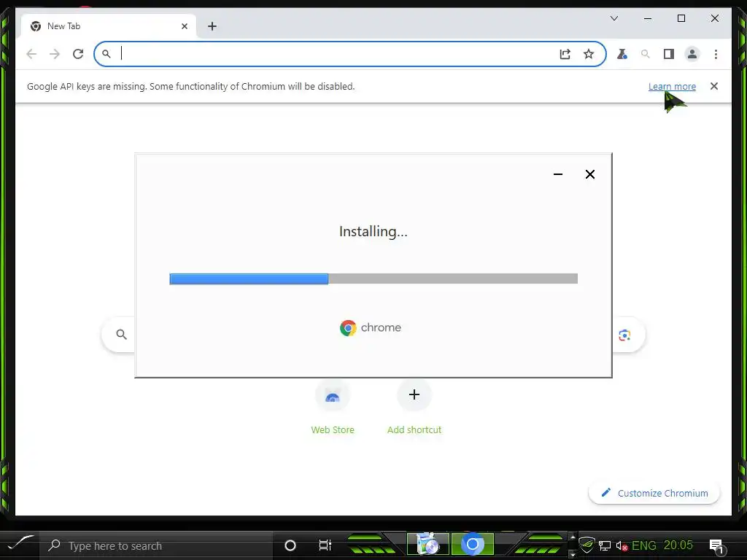This screenshot has width=747, height=560.
Task: Show hidden tray icons arrow
Action: click(573, 537)
